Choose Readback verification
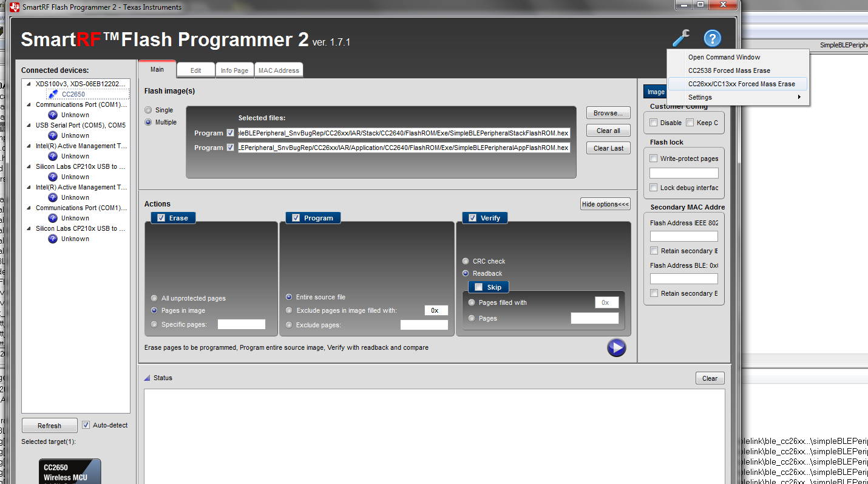This screenshot has height=484, width=868. pos(466,273)
